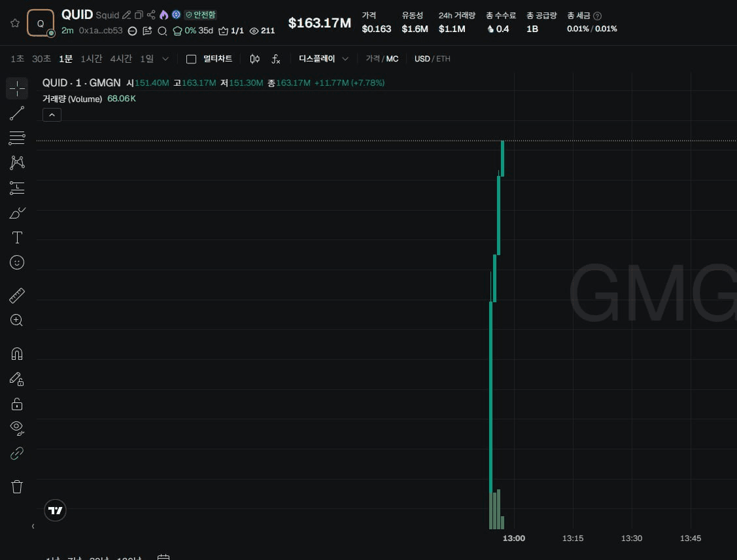Open the blue coin badge icon

pos(177,14)
